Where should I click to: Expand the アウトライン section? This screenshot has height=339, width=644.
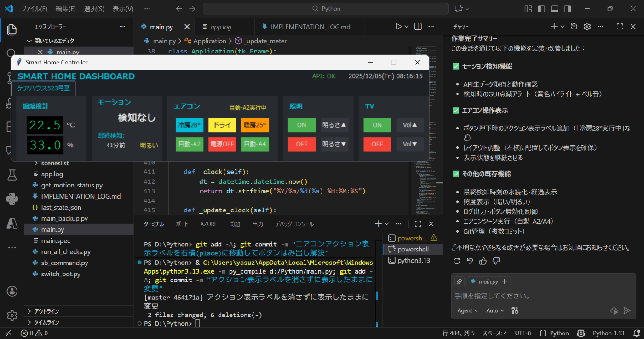pyautogui.click(x=46, y=311)
